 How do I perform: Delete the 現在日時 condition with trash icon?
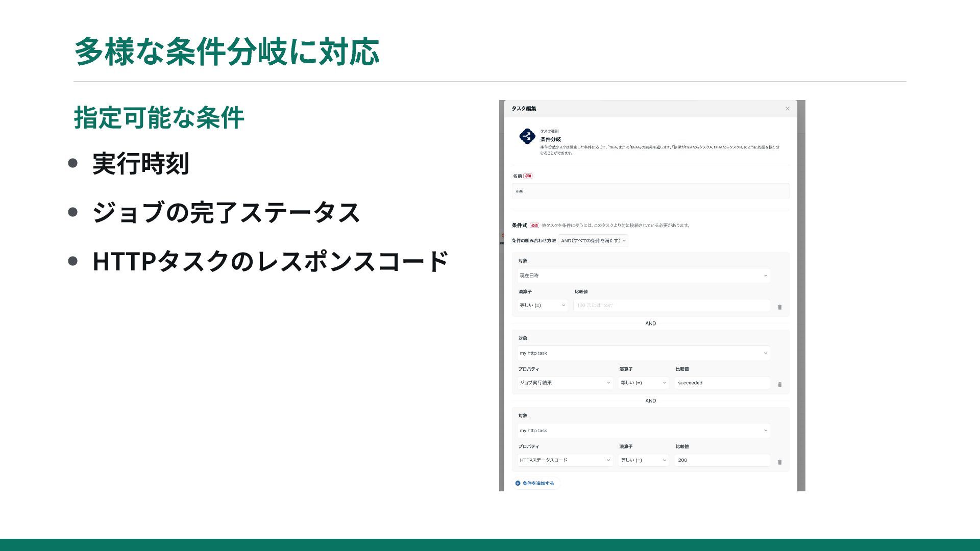coord(779,307)
